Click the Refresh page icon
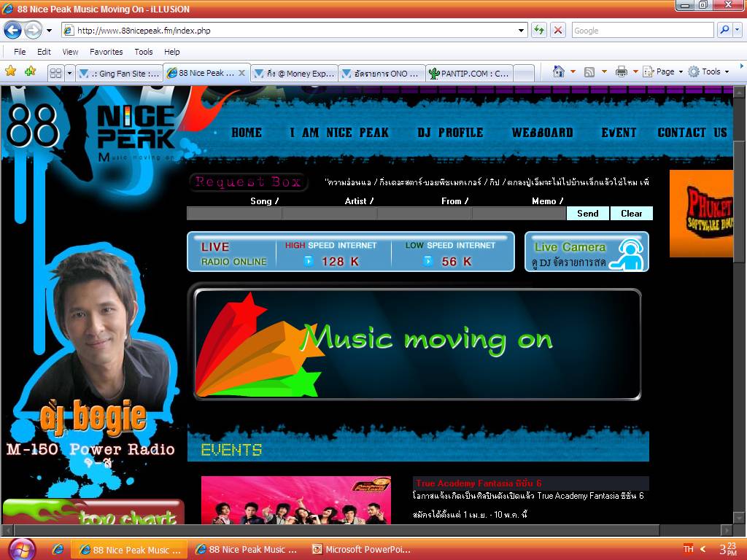This screenshot has width=747, height=560. point(539,31)
